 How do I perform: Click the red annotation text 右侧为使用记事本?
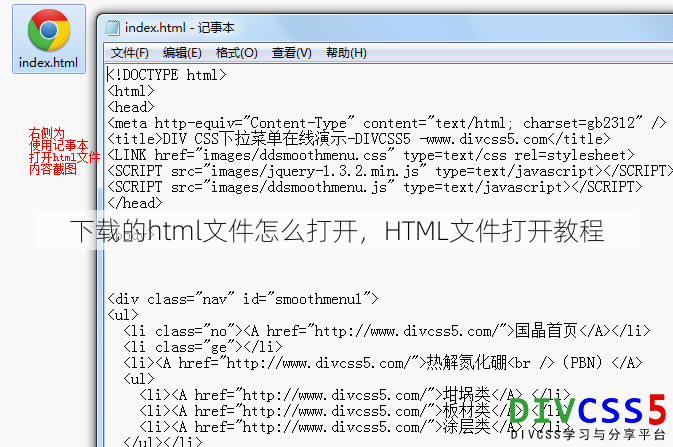[x=64, y=151]
